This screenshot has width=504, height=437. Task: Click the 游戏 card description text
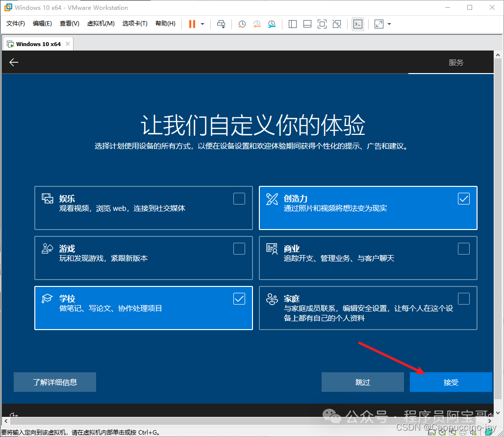103,258
